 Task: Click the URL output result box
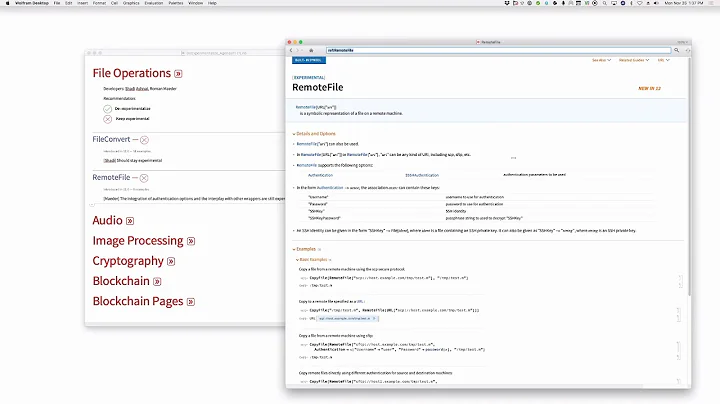tap(348, 319)
